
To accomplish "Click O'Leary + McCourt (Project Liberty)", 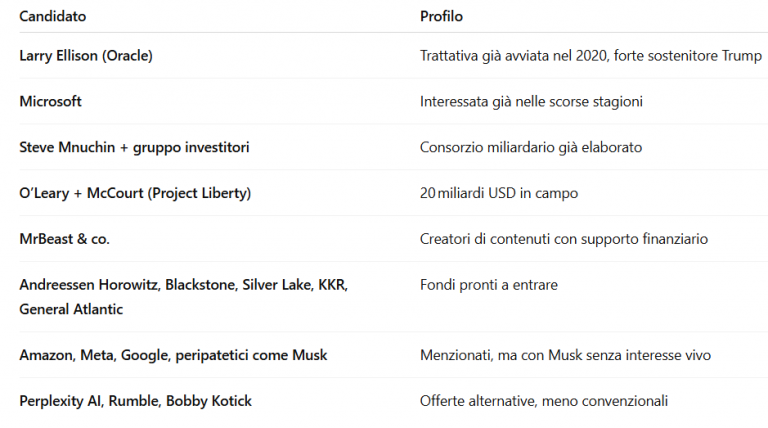I will point(135,193).
